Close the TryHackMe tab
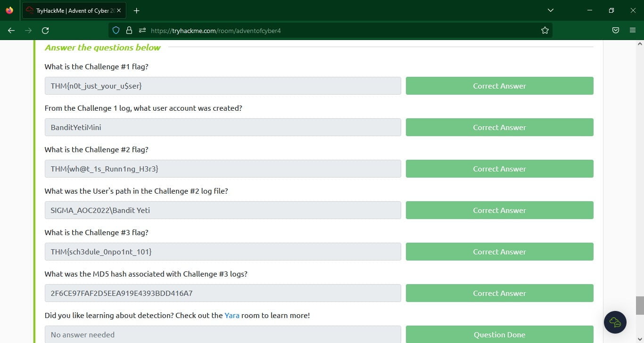Viewport: 644px width, 343px height. [x=119, y=10]
